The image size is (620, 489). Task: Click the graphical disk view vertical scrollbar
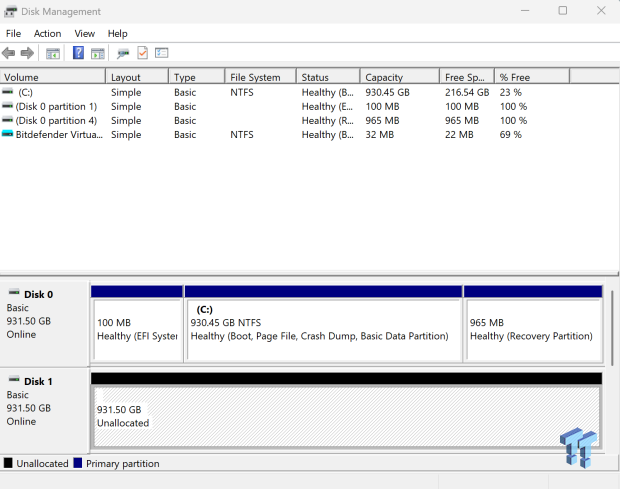coord(612,328)
